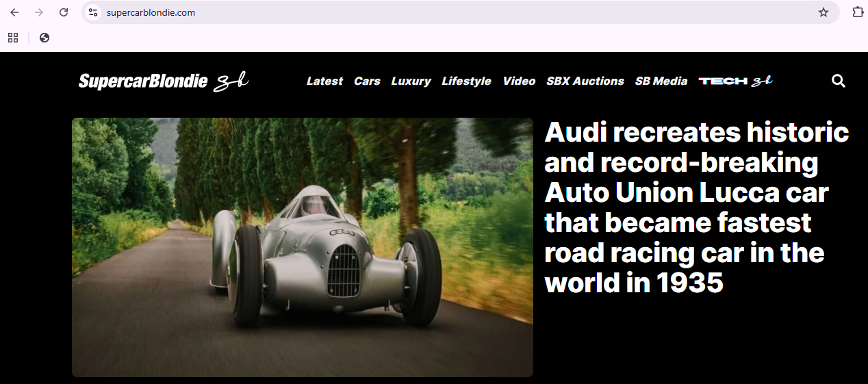Open the Tech SB logo link
The image size is (868, 384).
point(736,81)
